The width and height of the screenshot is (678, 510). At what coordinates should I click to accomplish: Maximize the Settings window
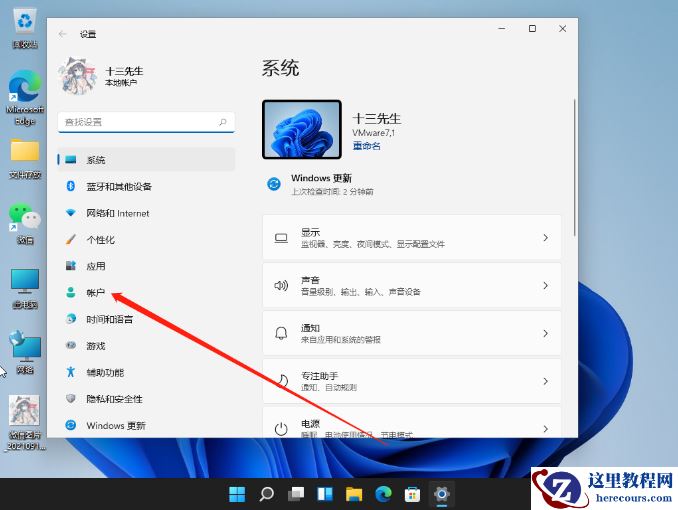[x=532, y=29]
